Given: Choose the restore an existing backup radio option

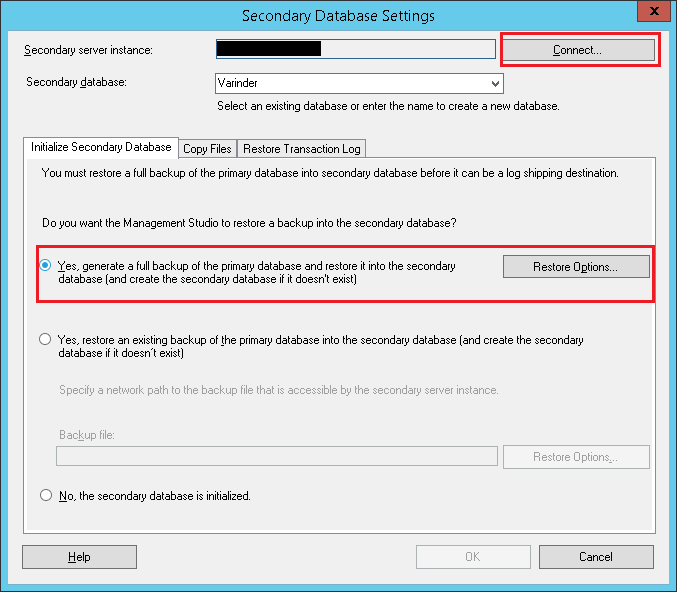Looking at the screenshot, I should coord(46,340).
